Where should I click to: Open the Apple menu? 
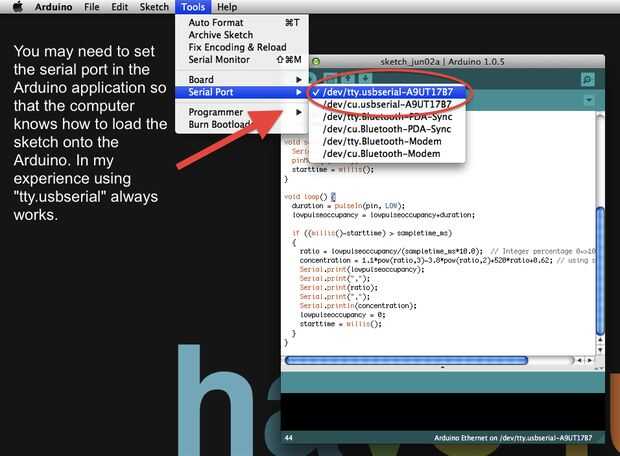point(18,7)
